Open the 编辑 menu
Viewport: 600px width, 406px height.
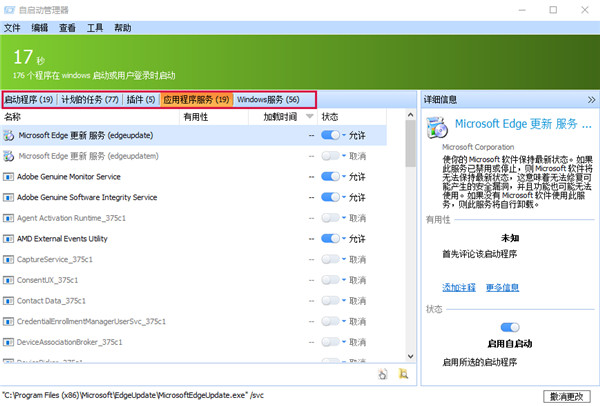pos(39,28)
